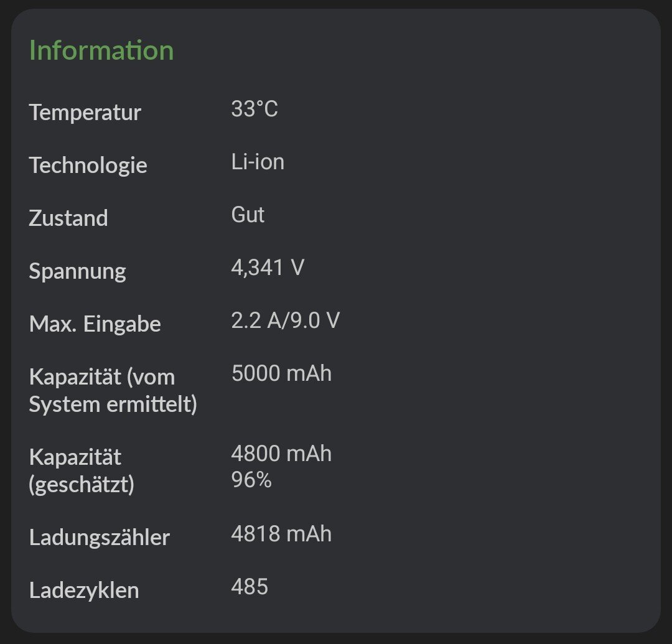This screenshot has width=672, height=644.
Task: Tap the Gut condition value
Action: pos(248,215)
